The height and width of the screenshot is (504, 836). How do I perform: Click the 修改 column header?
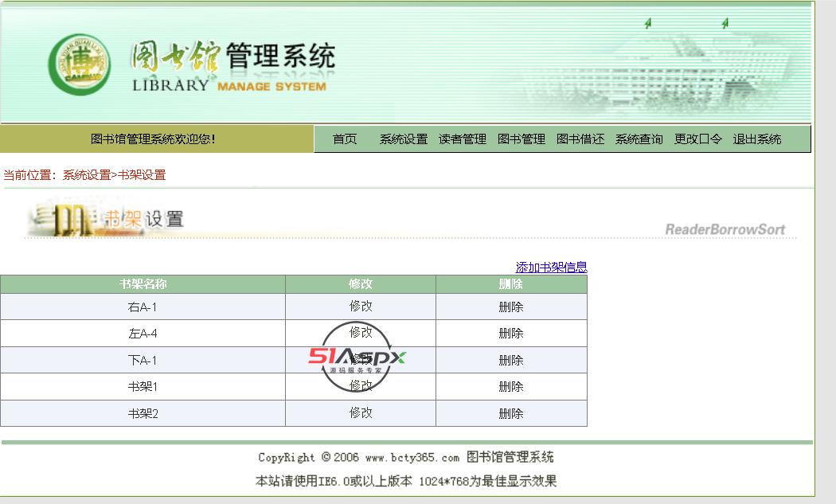click(361, 284)
